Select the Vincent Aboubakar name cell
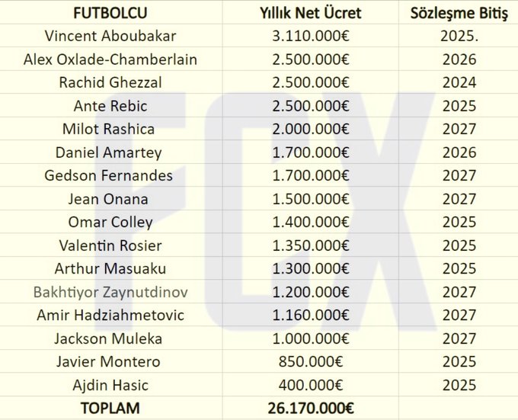The image size is (518, 420). tap(109, 36)
